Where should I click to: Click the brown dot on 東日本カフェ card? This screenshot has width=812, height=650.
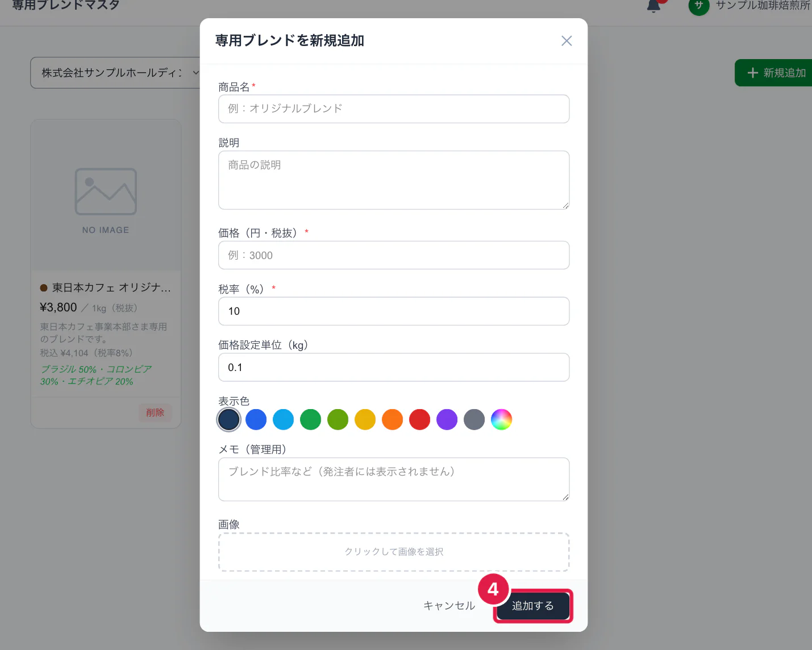tap(44, 288)
